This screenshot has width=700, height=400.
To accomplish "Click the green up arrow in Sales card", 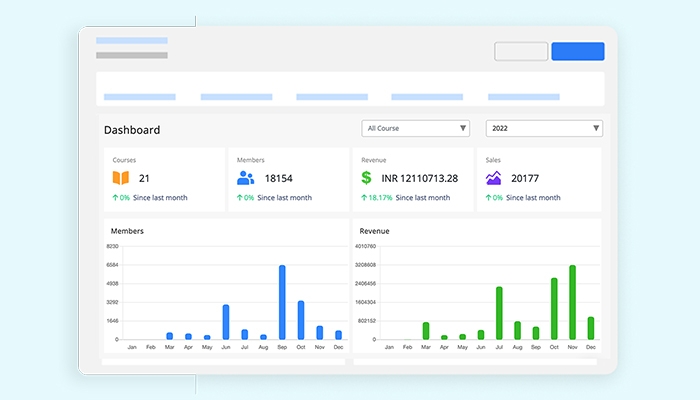I will pos(489,198).
